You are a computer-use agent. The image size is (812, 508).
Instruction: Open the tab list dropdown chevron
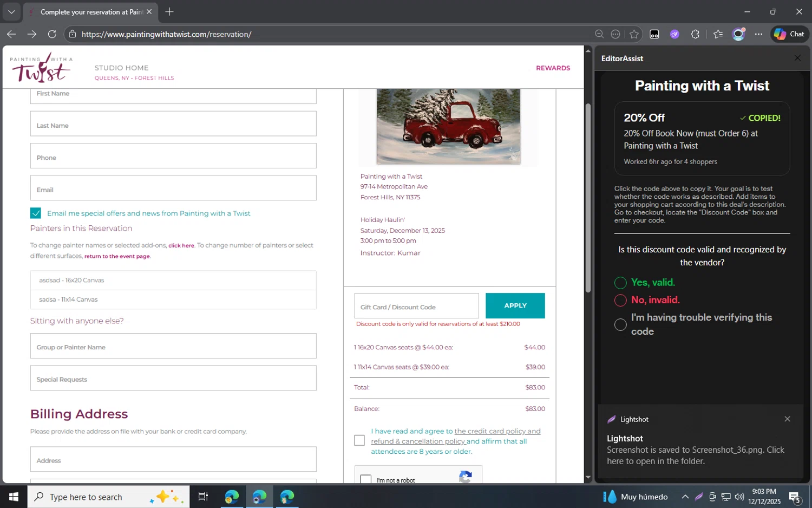[11, 11]
